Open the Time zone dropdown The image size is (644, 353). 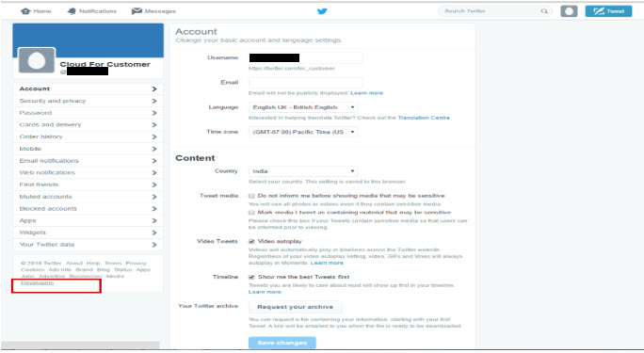302,132
